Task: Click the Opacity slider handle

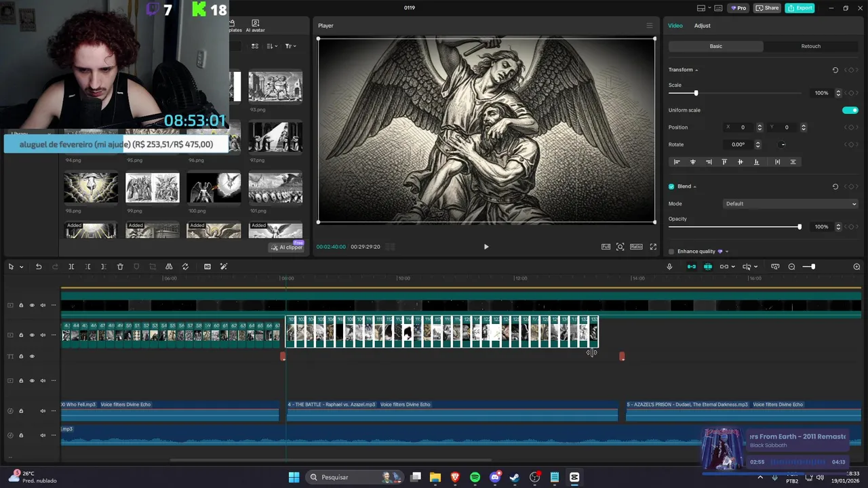Action: (x=800, y=227)
